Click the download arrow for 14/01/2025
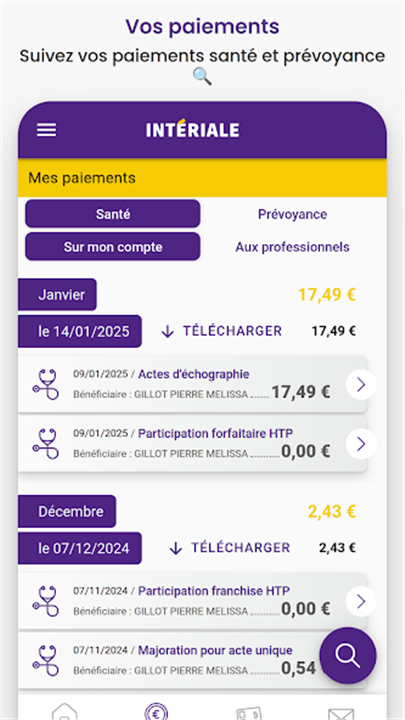405x720 pixels. pyautogui.click(x=168, y=332)
